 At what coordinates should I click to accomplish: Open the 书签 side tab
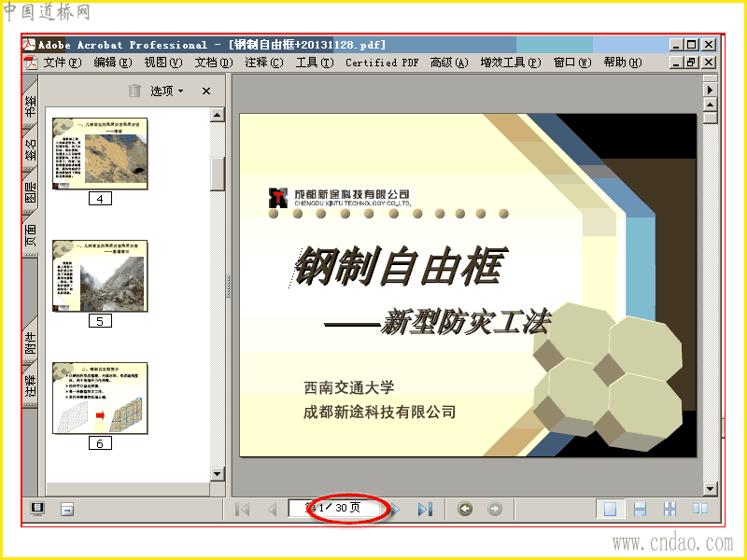pyautogui.click(x=30, y=105)
